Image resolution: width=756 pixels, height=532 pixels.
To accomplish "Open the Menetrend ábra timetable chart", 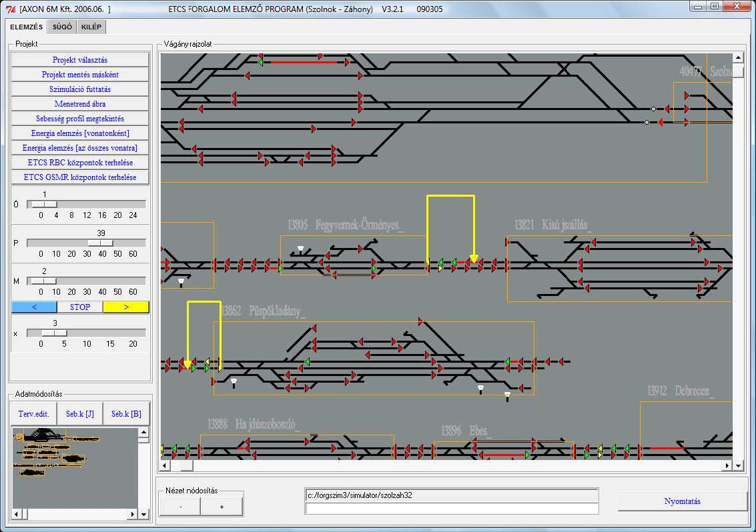I will [x=80, y=104].
